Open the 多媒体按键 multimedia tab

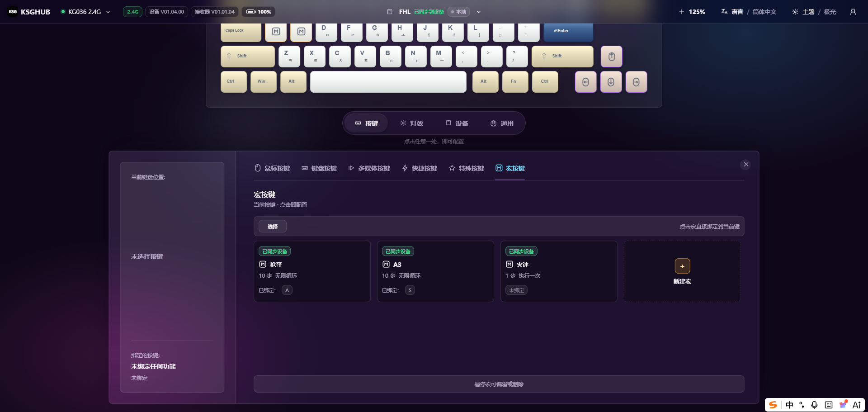tap(369, 168)
